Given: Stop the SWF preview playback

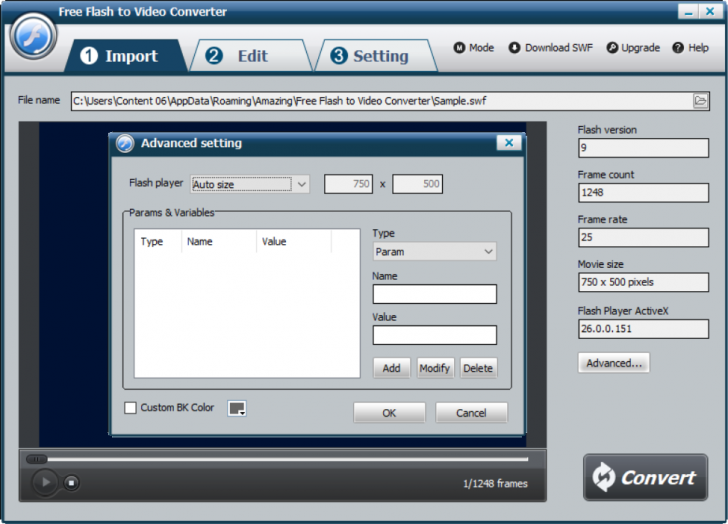Looking at the screenshot, I should 71,483.
